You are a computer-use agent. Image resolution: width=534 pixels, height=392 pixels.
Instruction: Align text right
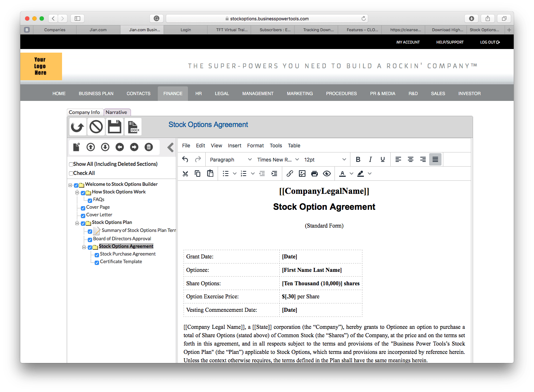[423, 159]
